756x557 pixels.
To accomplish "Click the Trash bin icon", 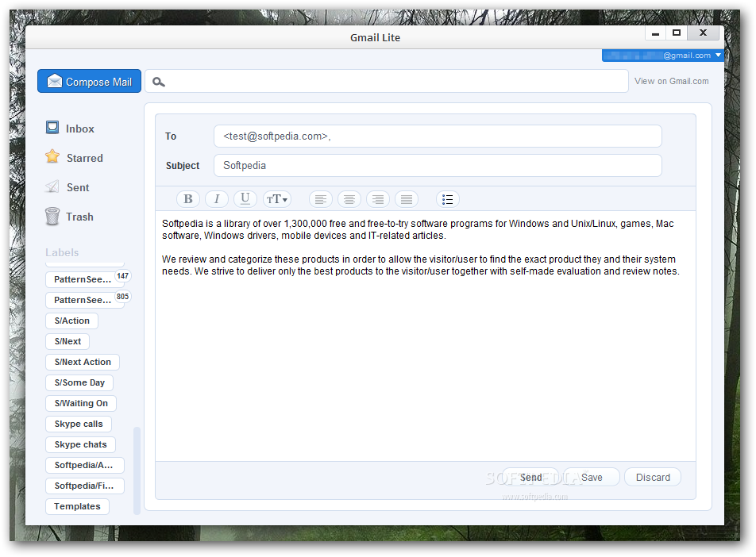I will (52, 217).
